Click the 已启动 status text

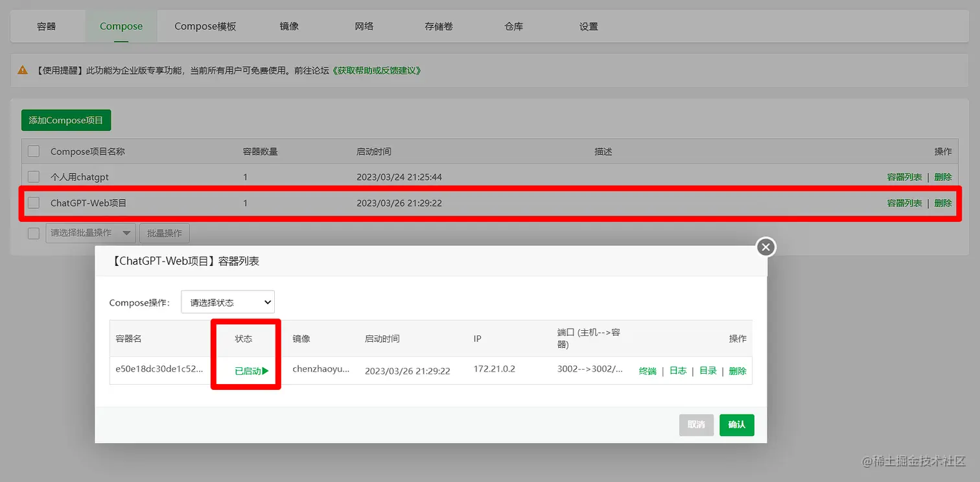[248, 371]
